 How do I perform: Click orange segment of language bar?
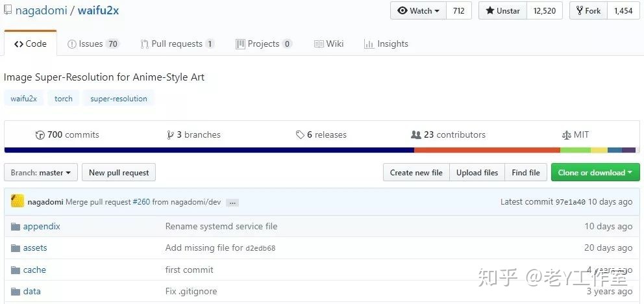pos(487,150)
